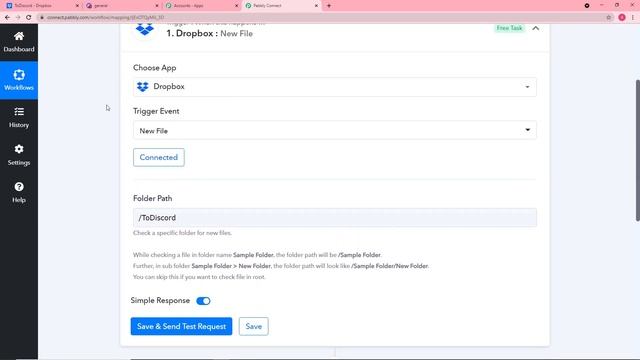
Task: Open the History list in the sidebar
Action: [19, 118]
